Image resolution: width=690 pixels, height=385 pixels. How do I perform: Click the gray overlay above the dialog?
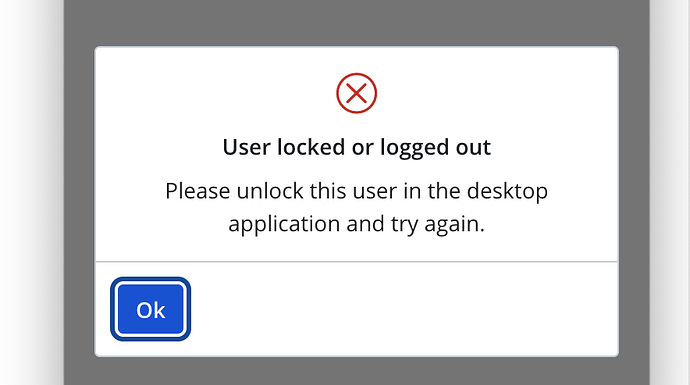[x=356, y=23]
